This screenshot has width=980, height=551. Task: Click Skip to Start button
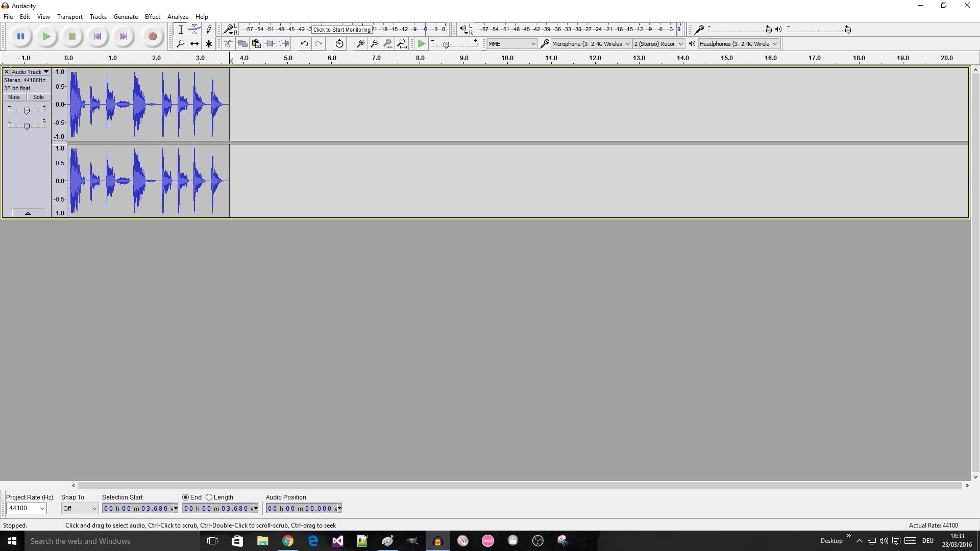(97, 36)
